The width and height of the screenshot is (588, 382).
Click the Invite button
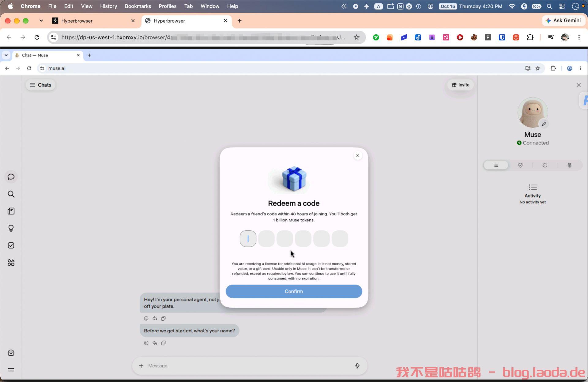461,85
